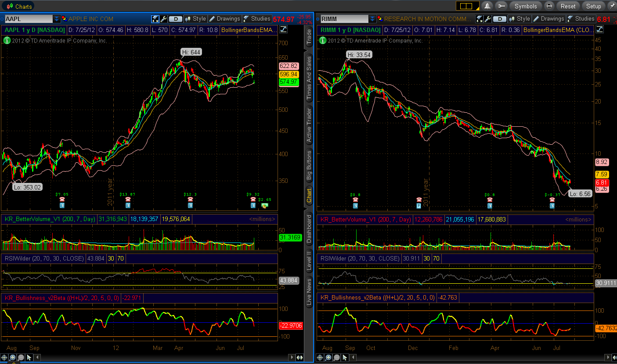Viewport: 617px width, 364px height.
Task: Open AAPL chart settings wrench
Action: 164,19
